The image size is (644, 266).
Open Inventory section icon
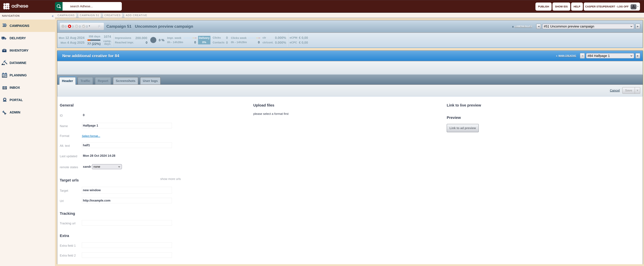(x=4, y=50)
